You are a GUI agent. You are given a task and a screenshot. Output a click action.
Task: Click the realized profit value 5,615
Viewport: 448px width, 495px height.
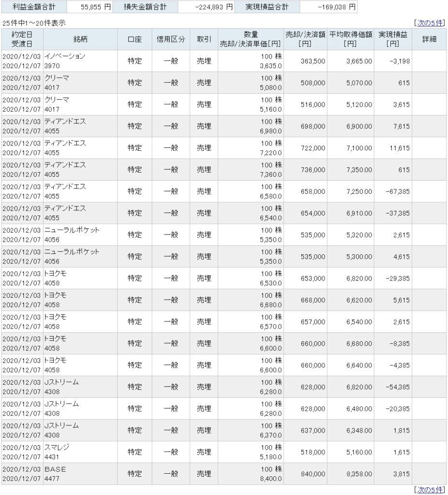(x=401, y=300)
